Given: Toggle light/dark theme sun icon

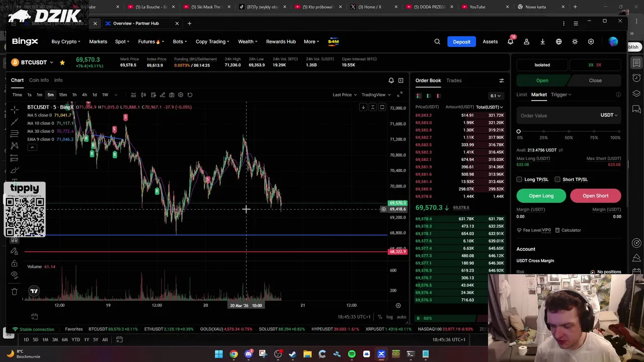Looking at the screenshot, I should pyautogui.click(x=575, y=42).
